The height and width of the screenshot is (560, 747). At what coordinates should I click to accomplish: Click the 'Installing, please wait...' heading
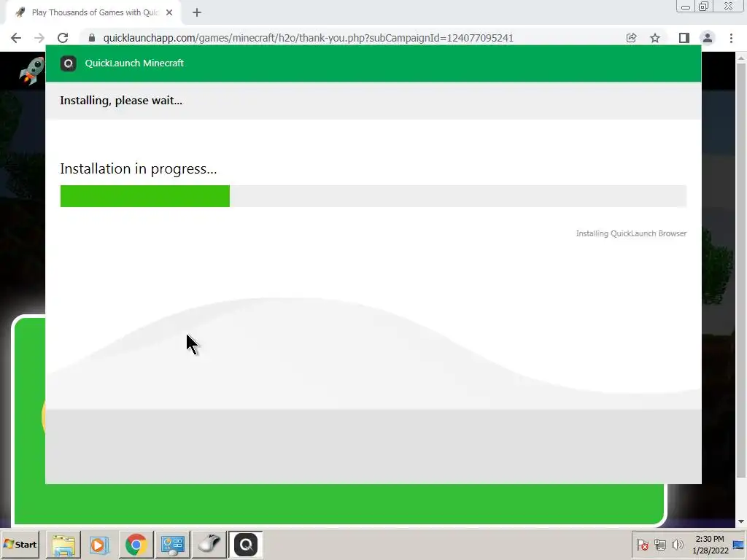121,101
